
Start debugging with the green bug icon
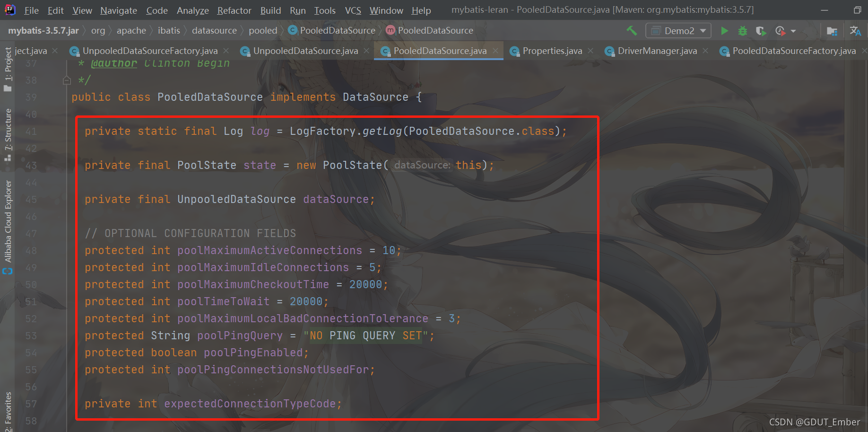743,31
